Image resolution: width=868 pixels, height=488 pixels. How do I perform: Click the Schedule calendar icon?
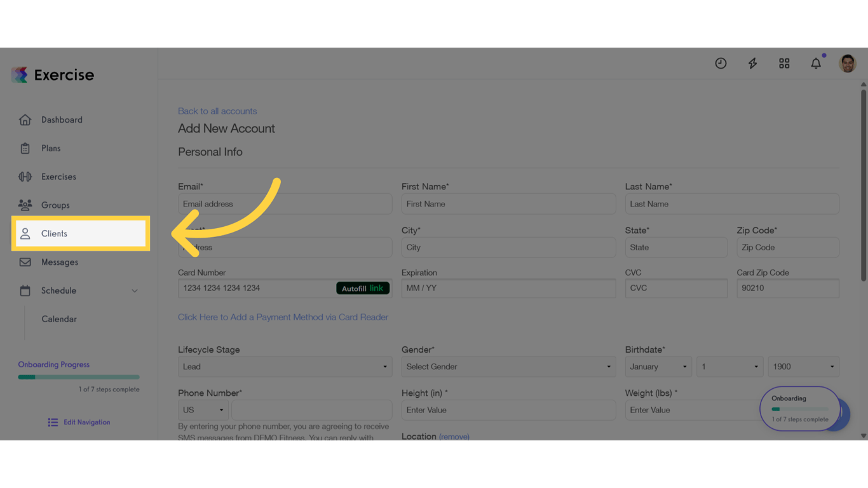pyautogui.click(x=25, y=290)
